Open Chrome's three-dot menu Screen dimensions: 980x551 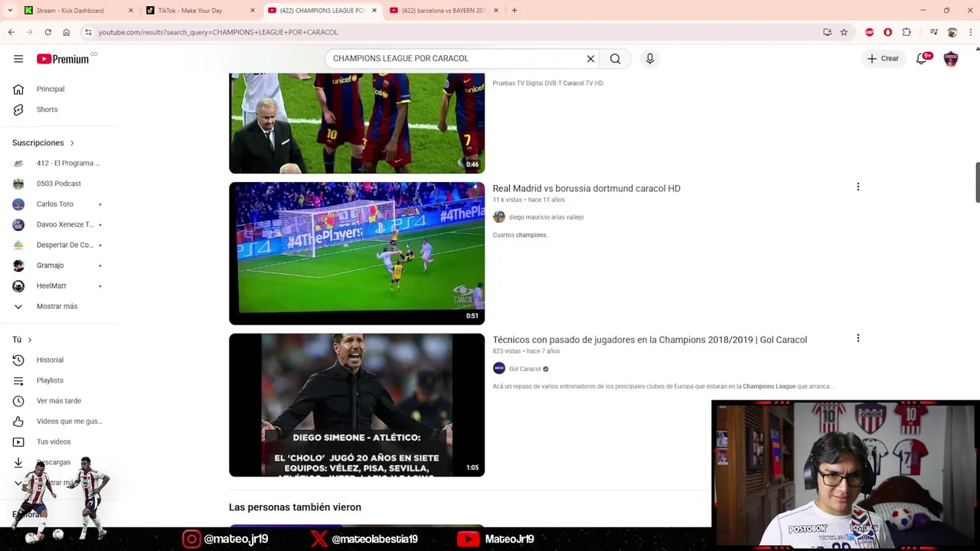click(970, 32)
